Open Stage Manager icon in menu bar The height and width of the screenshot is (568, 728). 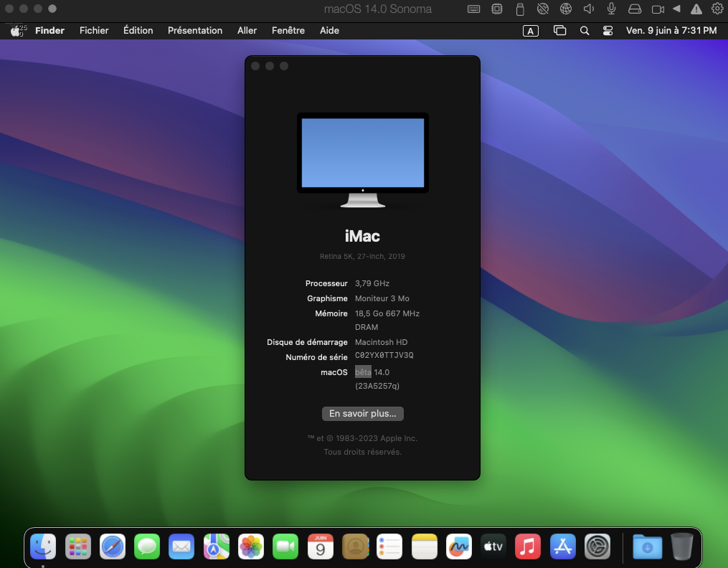(560, 31)
